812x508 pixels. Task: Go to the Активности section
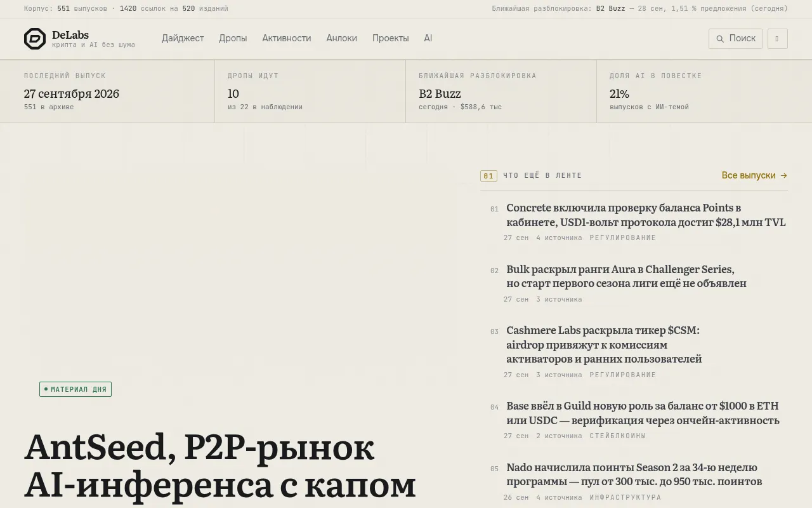click(x=287, y=38)
